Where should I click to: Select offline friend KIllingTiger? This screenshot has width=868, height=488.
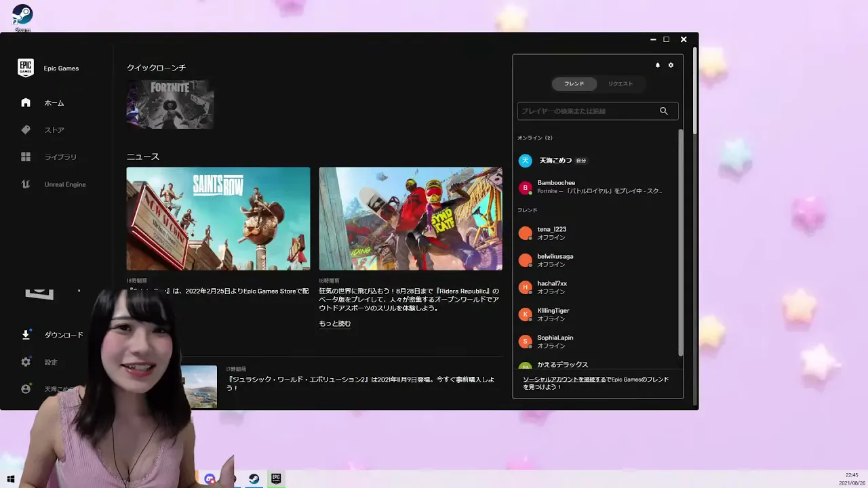pos(597,314)
